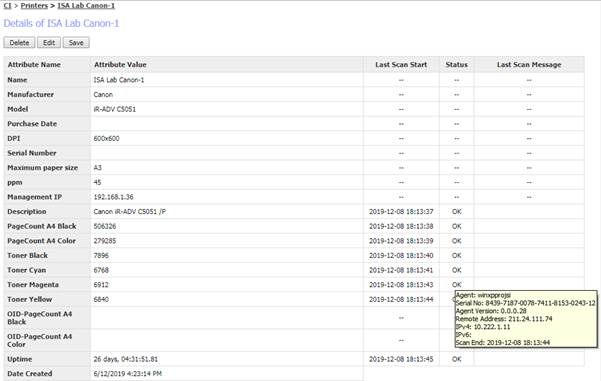
Task: Open the Printers breadcrumb link
Action: click(x=34, y=5)
